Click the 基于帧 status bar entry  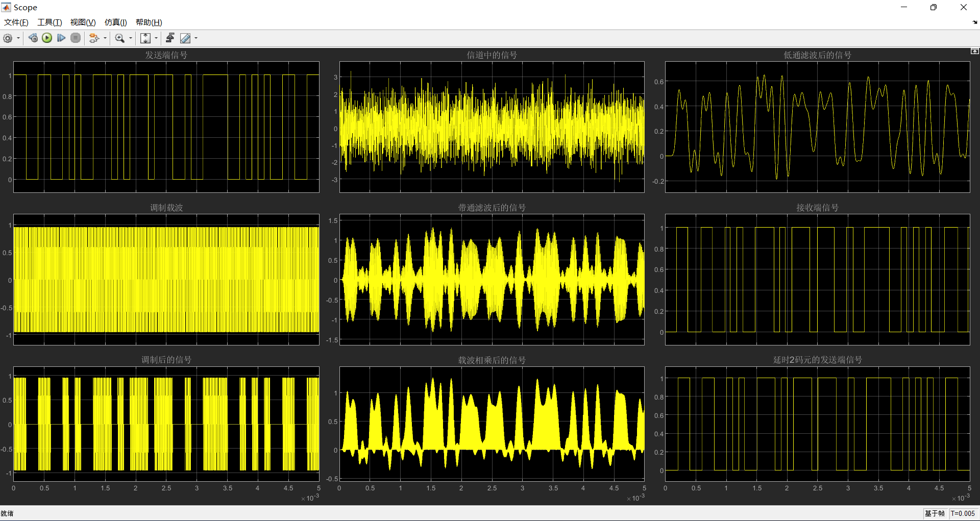tap(935, 513)
